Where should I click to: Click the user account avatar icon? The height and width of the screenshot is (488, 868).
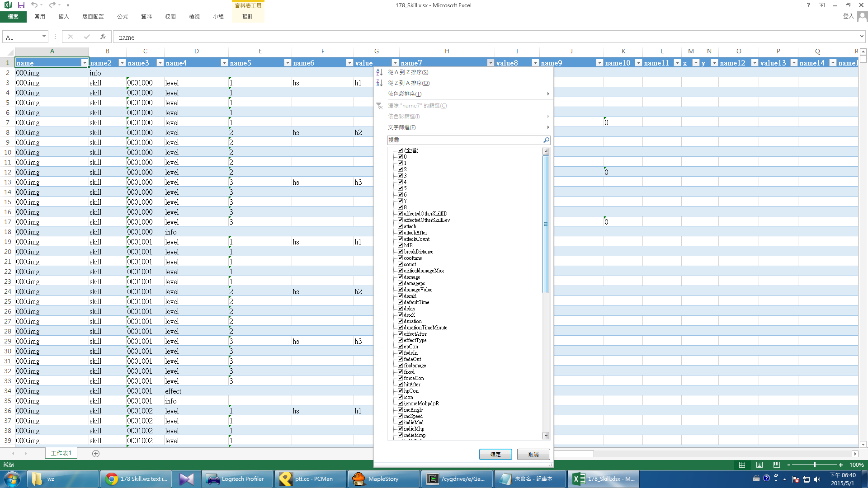pos(862,17)
